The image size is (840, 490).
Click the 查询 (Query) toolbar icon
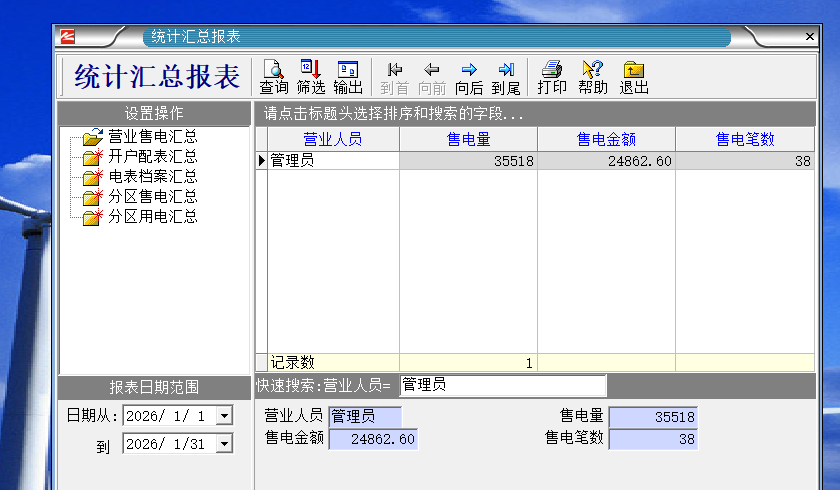tap(274, 77)
